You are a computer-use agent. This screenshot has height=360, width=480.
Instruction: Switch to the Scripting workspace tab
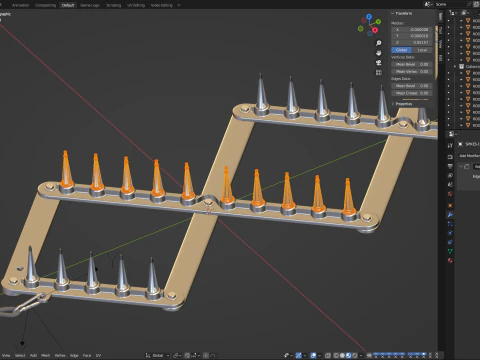coord(114,5)
